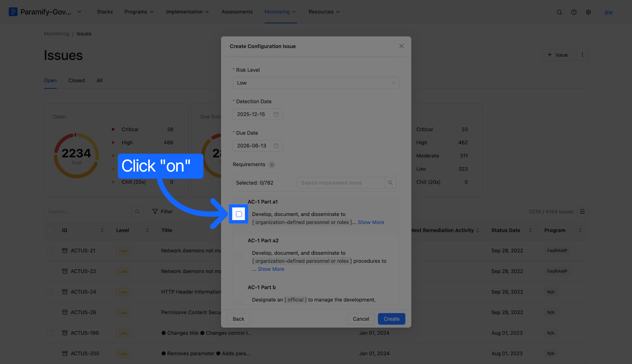
Task: Open the search icon in top bar
Action: (x=559, y=12)
